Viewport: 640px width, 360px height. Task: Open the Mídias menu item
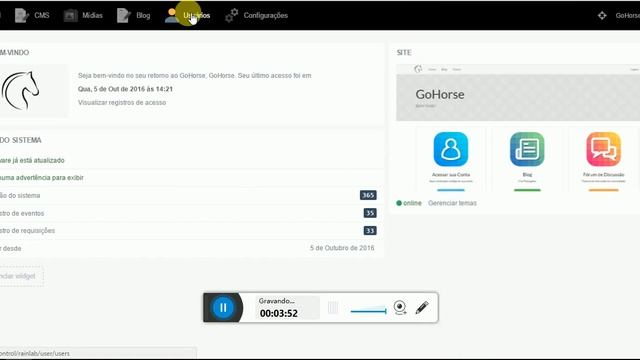coord(83,16)
